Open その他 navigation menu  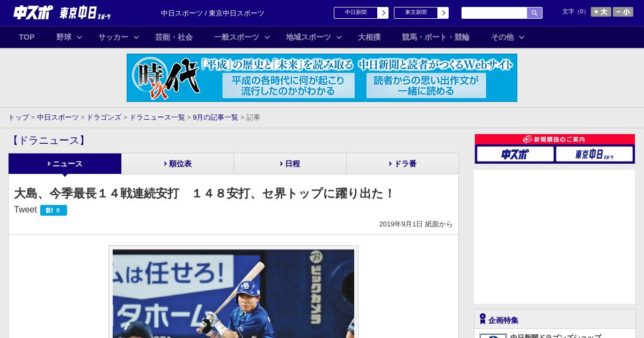(502, 37)
